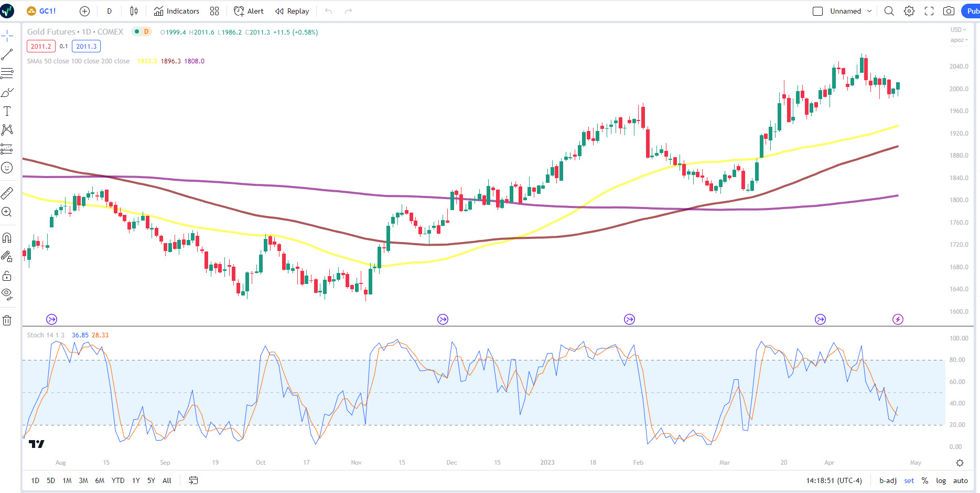
Task: Open the candlestick chart type menu
Action: (134, 11)
